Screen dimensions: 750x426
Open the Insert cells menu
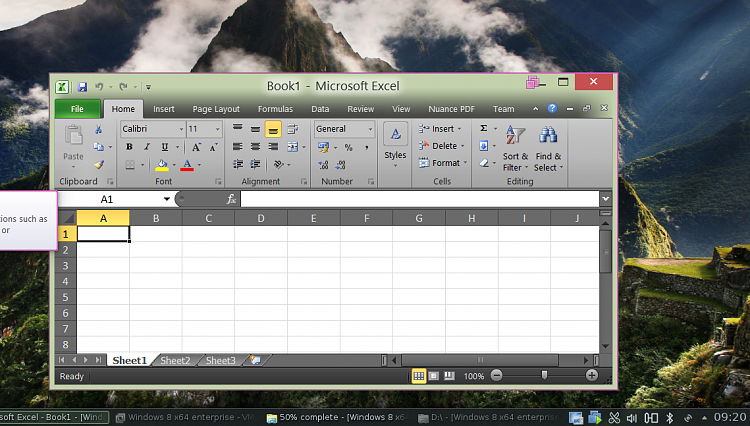pyautogui.click(x=440, y=129)
